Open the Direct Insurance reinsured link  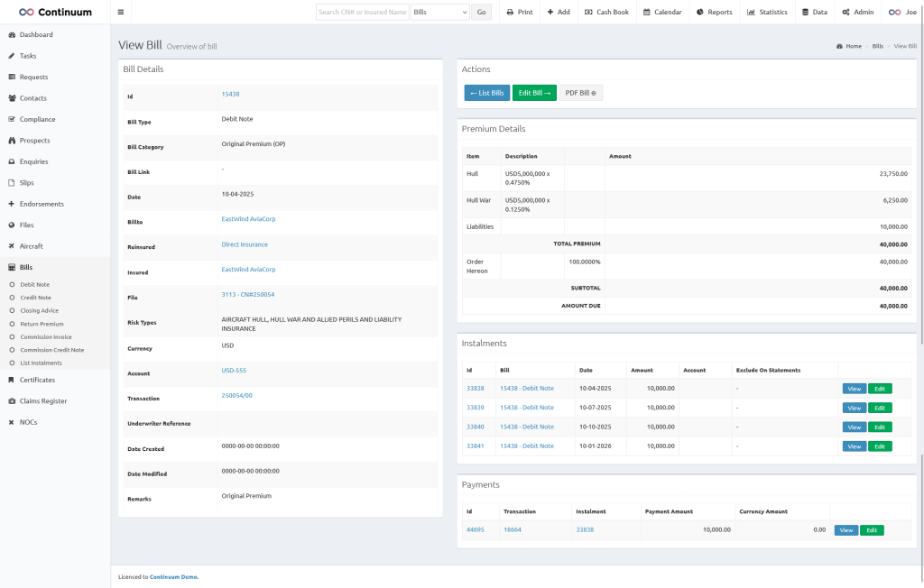(x=245, y=244)
